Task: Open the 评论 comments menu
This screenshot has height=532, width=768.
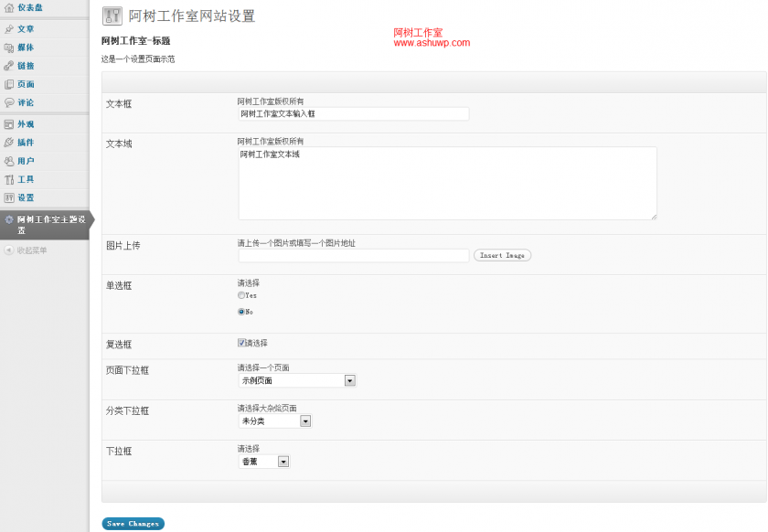Action: pyautogui.click(x=26, y=102)
